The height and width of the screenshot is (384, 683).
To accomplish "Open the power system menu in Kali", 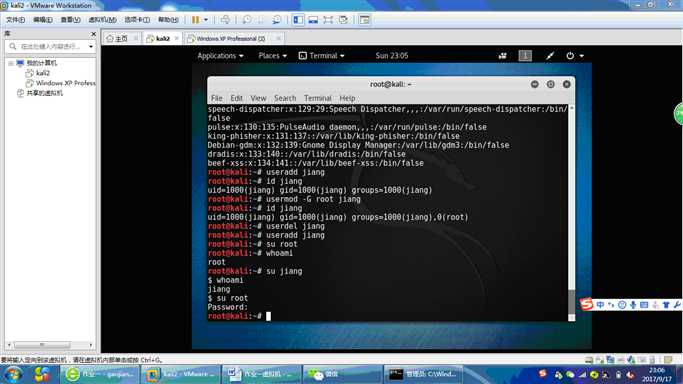I will [x=575, y=56].
